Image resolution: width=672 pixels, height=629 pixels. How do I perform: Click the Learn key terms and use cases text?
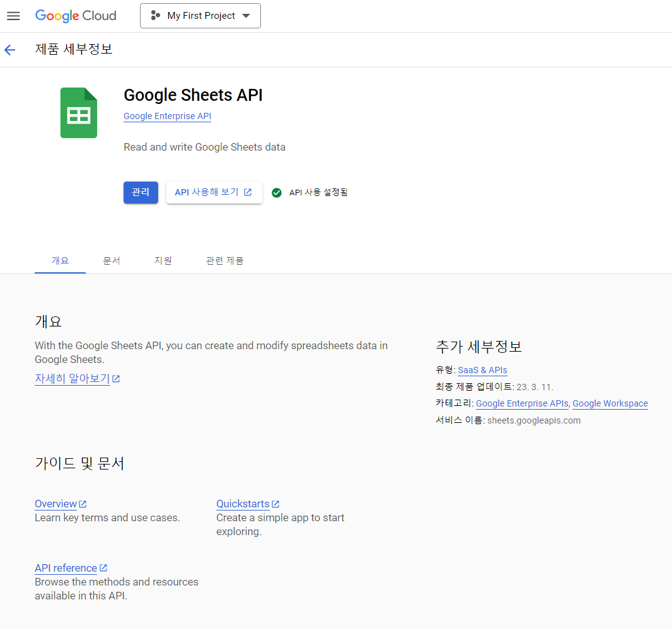point(107,518)
